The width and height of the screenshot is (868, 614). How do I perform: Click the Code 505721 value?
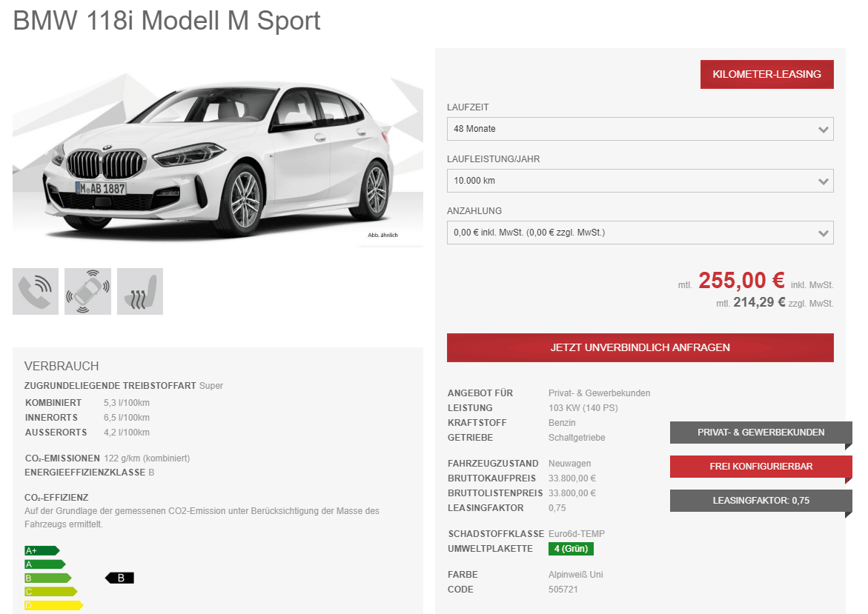563,590
